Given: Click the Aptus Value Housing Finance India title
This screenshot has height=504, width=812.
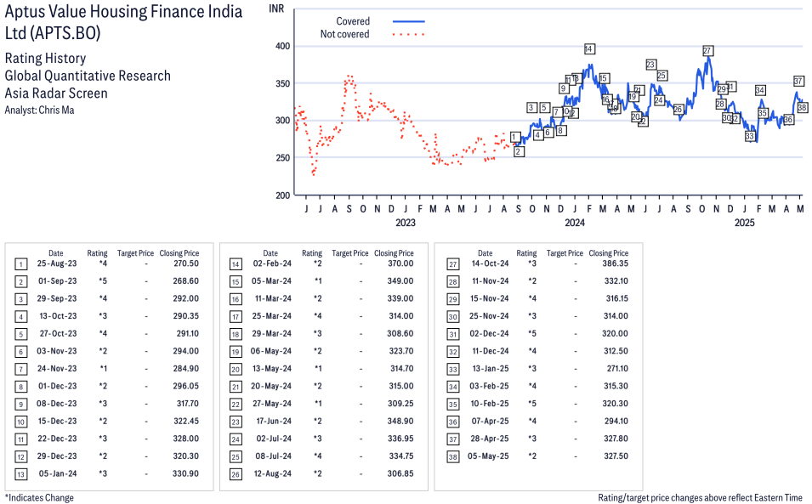Looking at the screenshot, I should [x=124, y=22].
